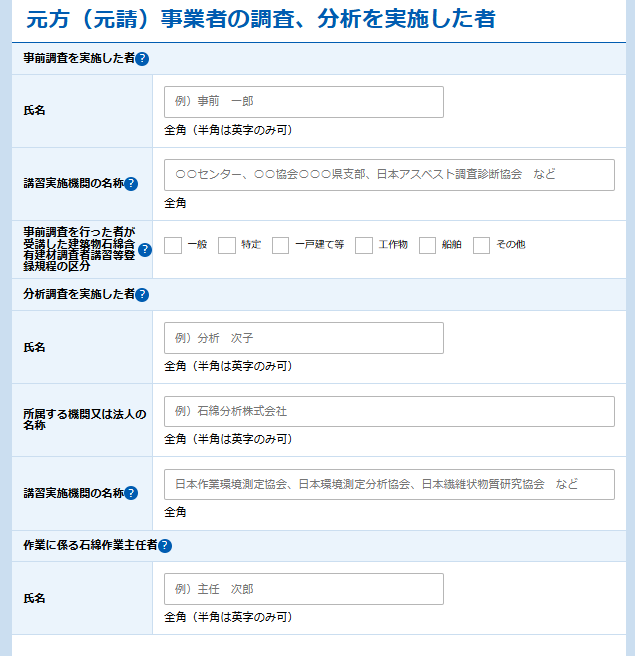Tick the 特定 checkbox

coord(227,245)
